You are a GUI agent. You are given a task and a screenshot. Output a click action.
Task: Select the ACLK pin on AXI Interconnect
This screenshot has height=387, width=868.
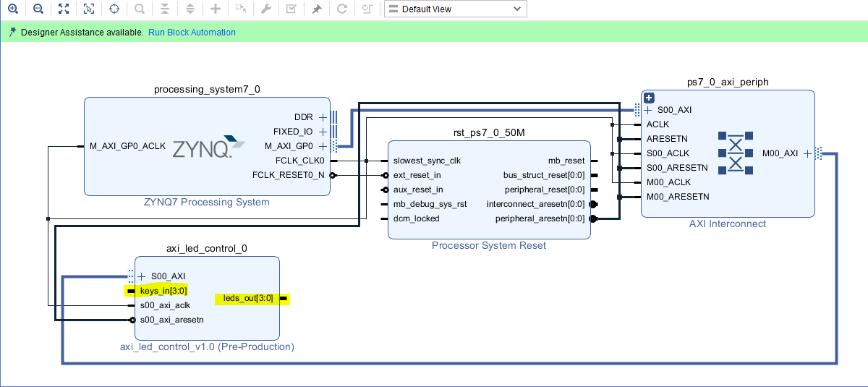click(658, 124)
